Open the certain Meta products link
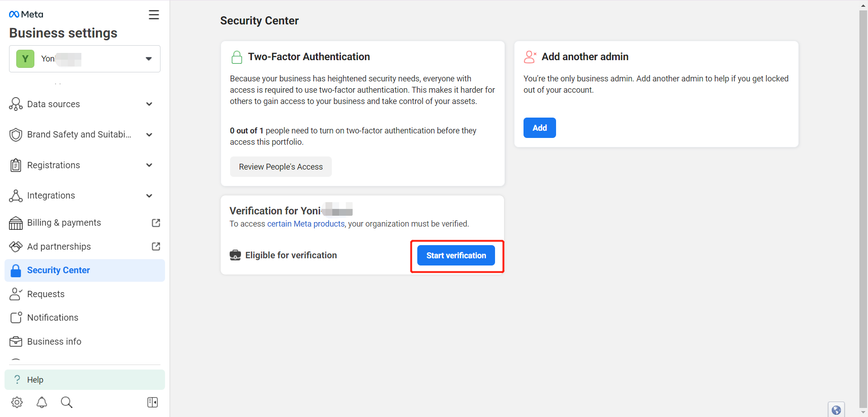This screenshot has height=417, width=868. (306, 224)
